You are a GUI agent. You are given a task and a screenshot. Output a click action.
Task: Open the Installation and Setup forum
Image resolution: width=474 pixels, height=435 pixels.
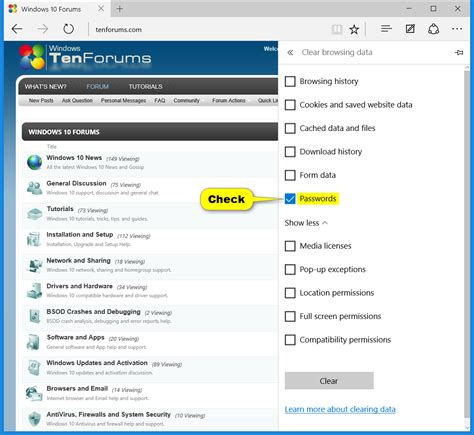pos(80,235)
